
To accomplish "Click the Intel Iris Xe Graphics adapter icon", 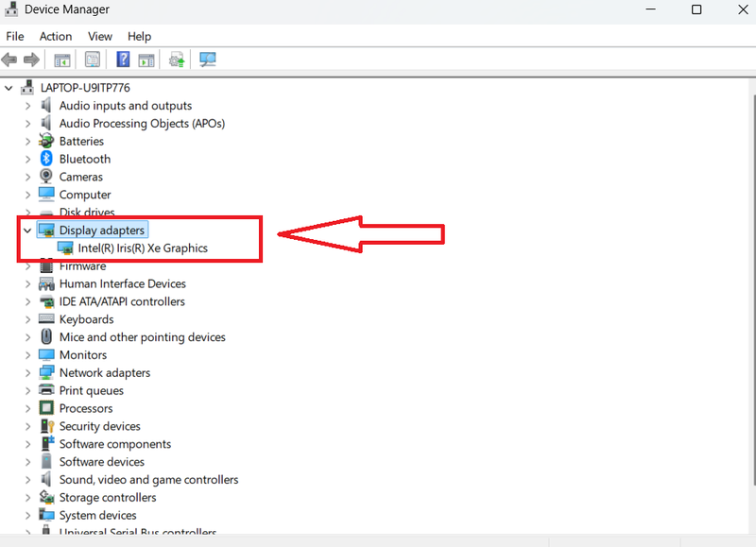I will click(x=65, y=248).
